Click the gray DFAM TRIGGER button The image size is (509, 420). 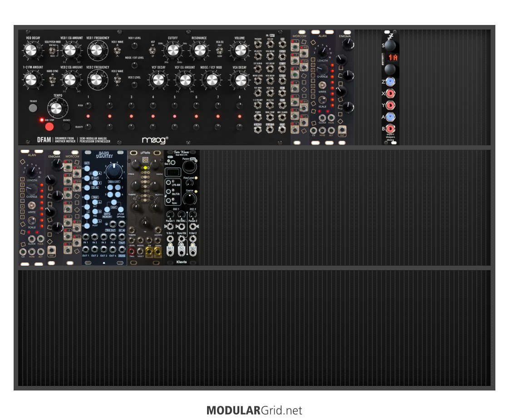click(33, 108)
